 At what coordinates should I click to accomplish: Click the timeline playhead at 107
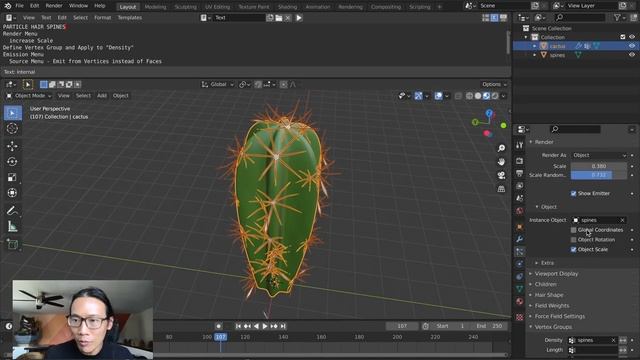220,337
